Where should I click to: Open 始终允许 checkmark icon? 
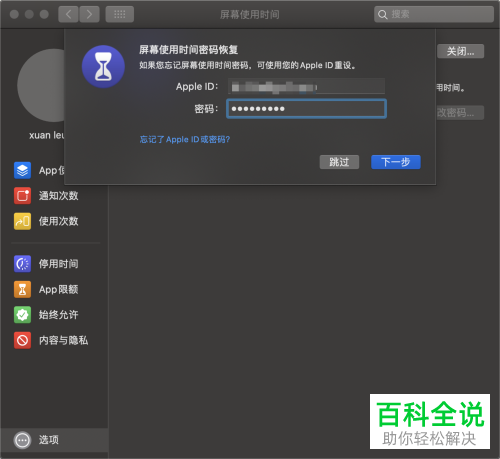(x=22, y=315)
